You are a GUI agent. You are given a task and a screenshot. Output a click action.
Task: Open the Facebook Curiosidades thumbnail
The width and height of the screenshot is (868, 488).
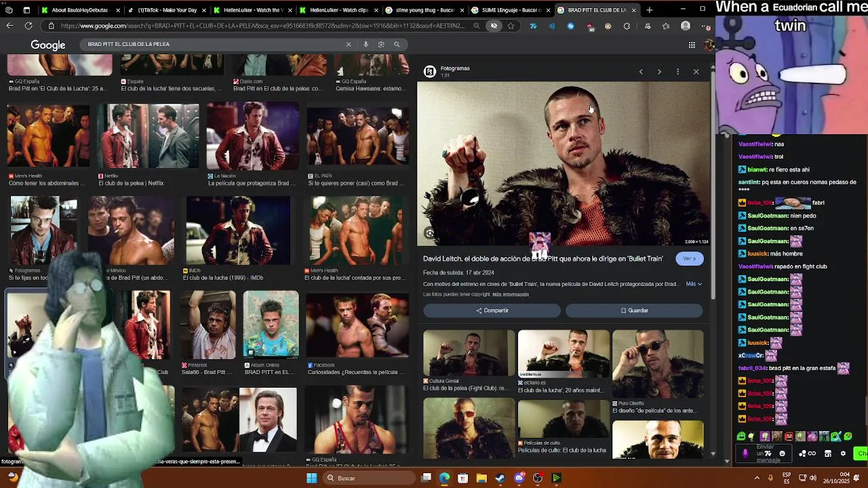[x=357, y=325]
